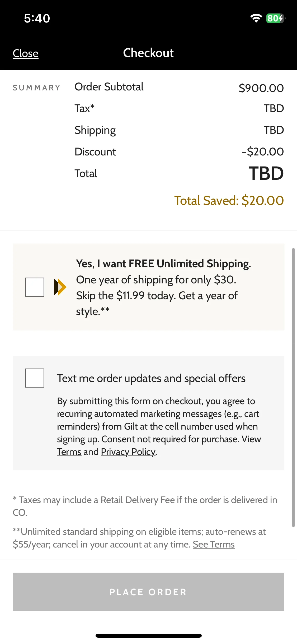This screenshot has height=644, width=297.
Task: Tap the bold TBD total value
Action: point(266,173)
